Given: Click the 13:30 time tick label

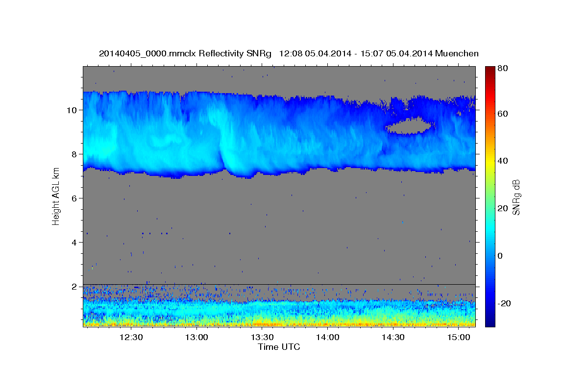Looking at the screenshot, I should 262,338.
